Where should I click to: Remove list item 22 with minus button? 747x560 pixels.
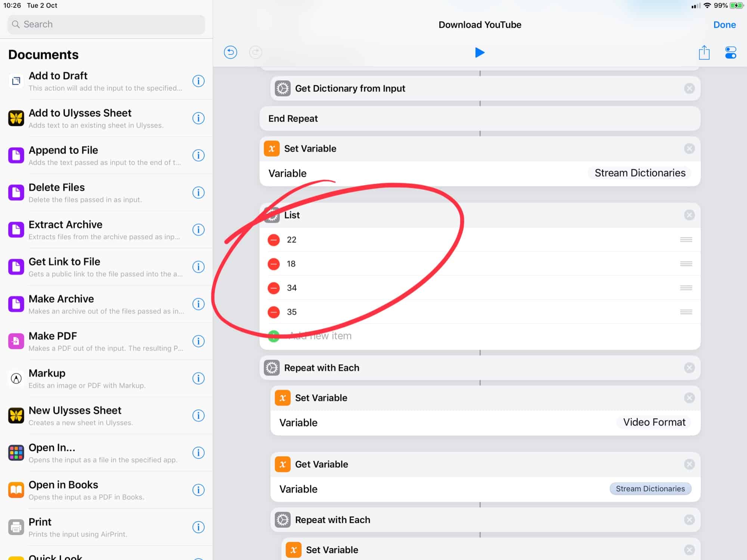pos(274,240)
